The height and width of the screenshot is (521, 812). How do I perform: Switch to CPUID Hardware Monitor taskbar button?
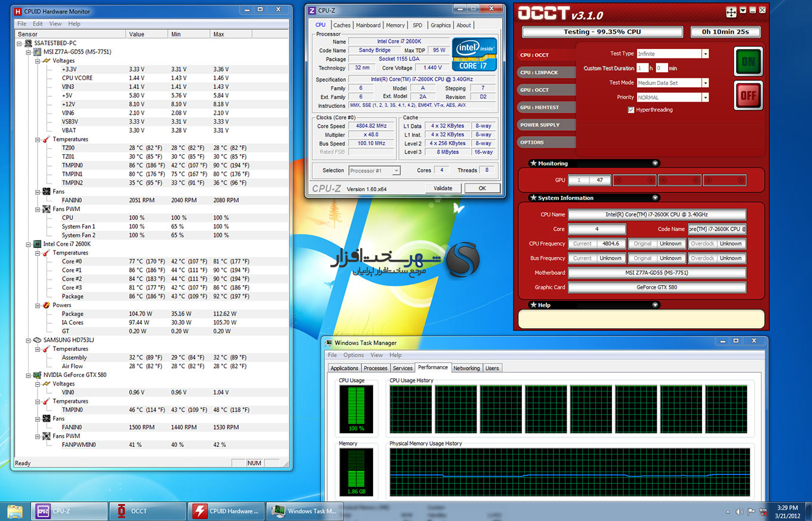(x=227, y=511)
